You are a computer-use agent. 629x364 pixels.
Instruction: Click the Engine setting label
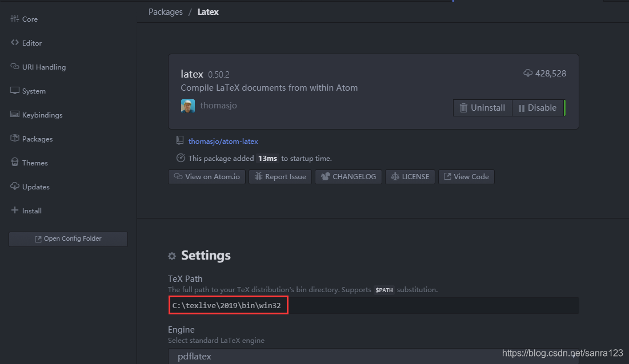pyautogui.click(x=181, y=330)
